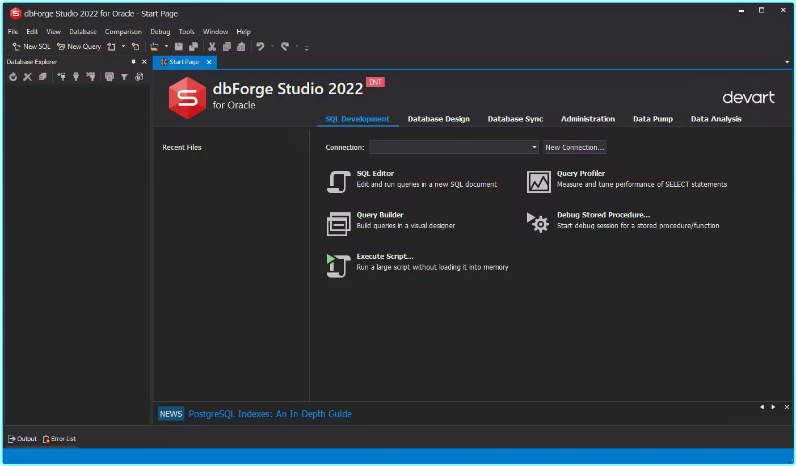This screenshot has height=466, width=796.
Task: Open the PostgreSQL Indexes news link
Action: point(270,414)
